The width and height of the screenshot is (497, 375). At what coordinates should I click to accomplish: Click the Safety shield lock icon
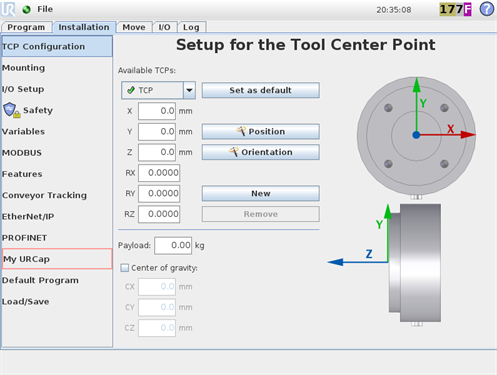click(12, 110)
